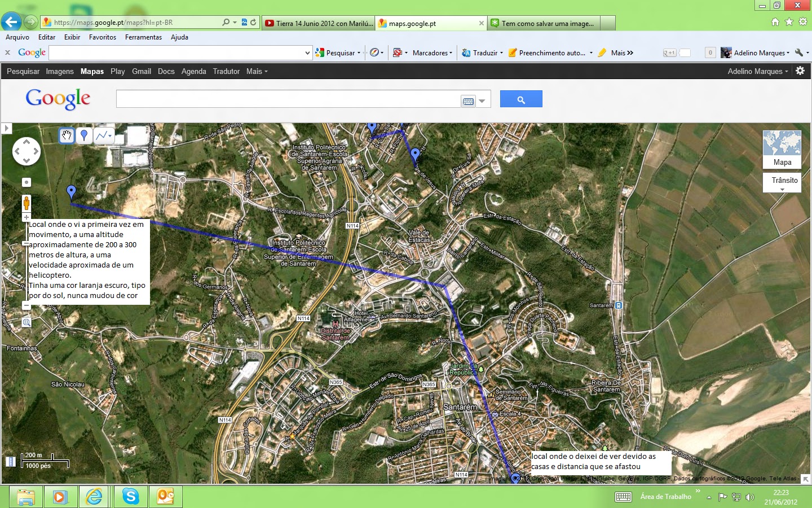Viewport: 812px width, 508px height.
Task: Open the touch keyboard from taskbar
Action: (623, 497)
